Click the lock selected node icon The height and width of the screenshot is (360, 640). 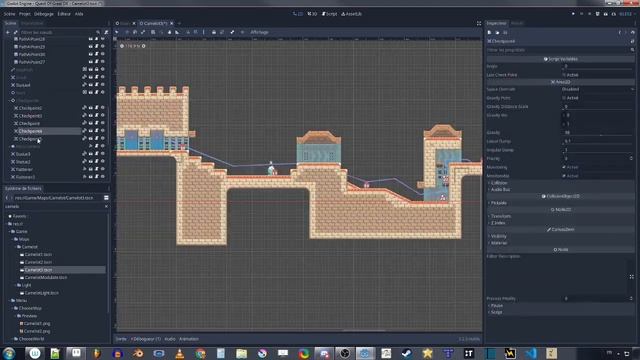pyautogui.click(x=213, y=32)
